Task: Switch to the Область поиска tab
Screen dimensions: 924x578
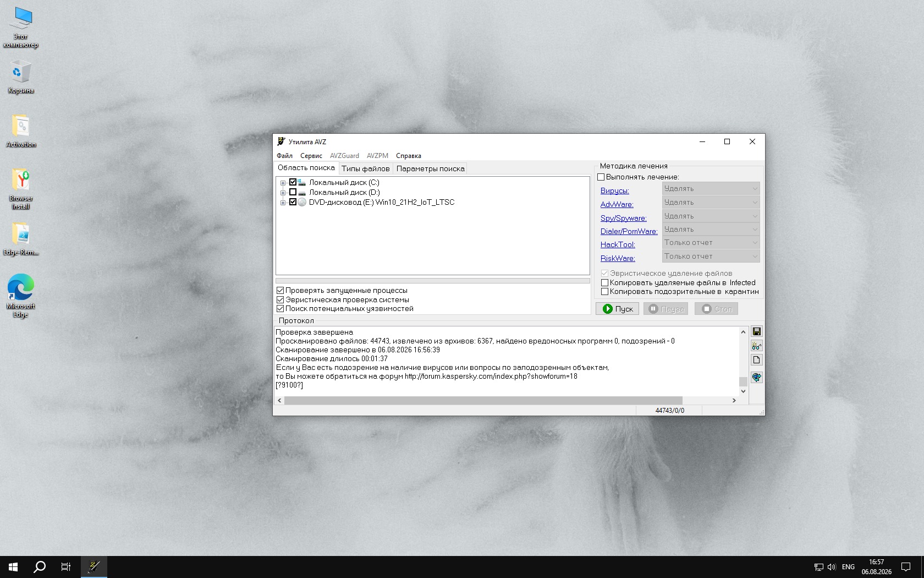Action: point(306,168)
